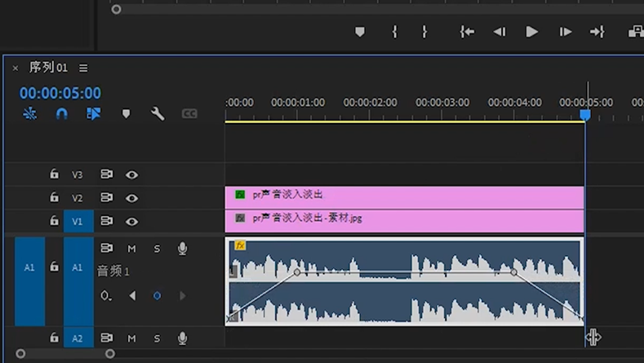The image size is (644, 363).
Task: Select the fade-in end keyframe on audio clip
Action: tap(297, 272)
